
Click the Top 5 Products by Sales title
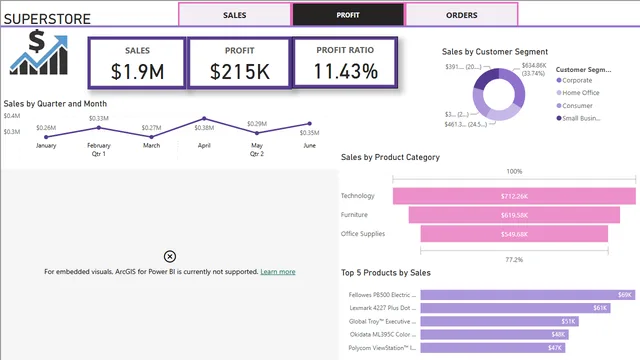tap(386, 273)
